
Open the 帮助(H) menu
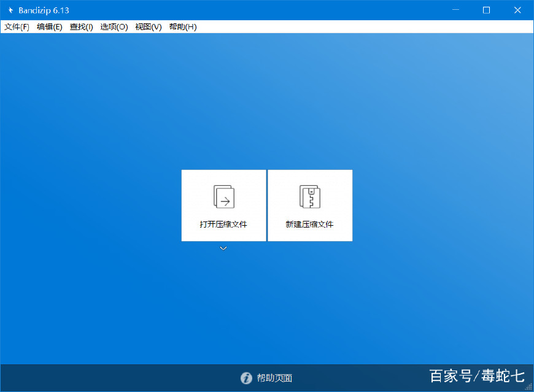[182, 27]
